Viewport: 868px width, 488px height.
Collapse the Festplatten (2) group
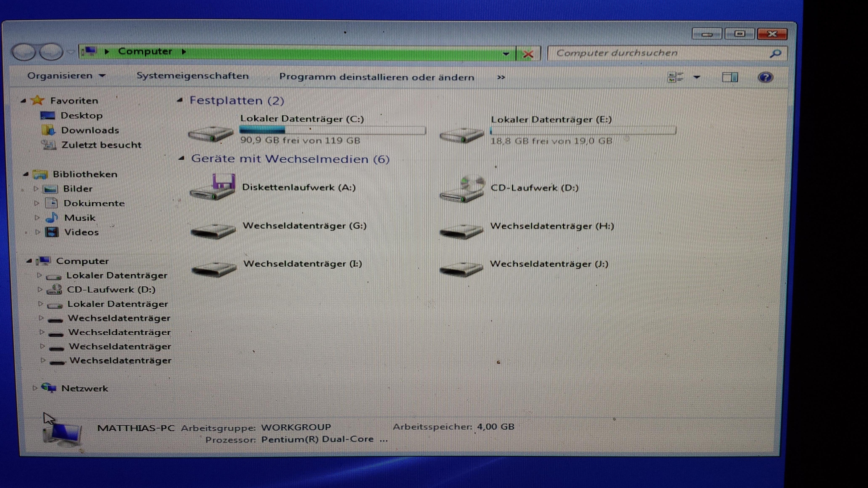click(x=180, y=100)
